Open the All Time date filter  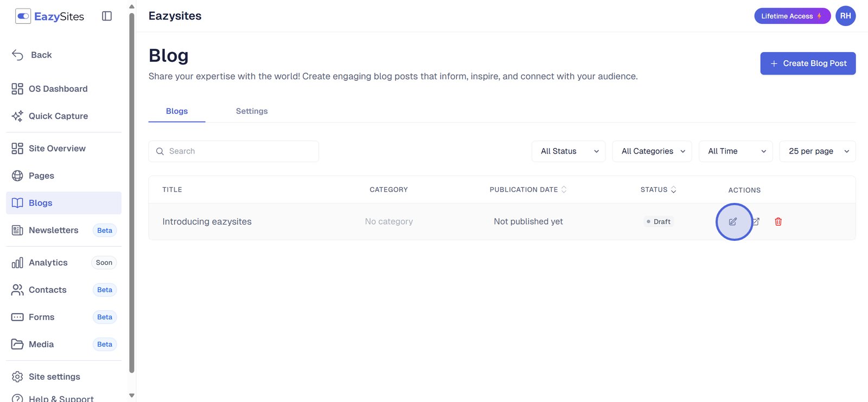736,151
